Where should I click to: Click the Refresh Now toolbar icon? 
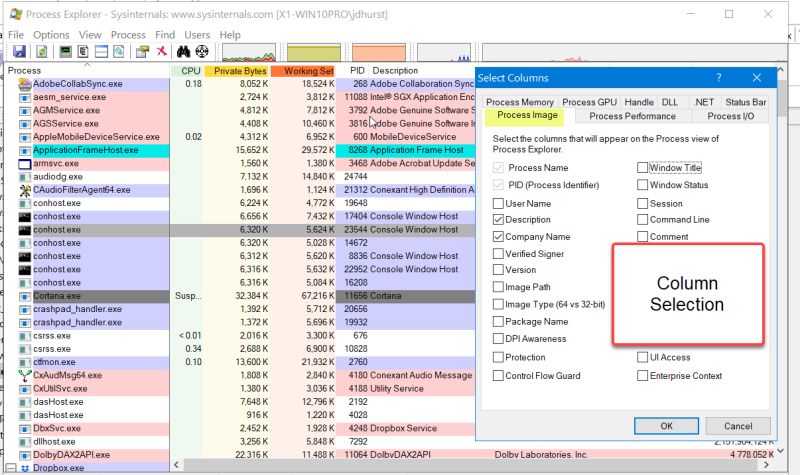(42, 52)
